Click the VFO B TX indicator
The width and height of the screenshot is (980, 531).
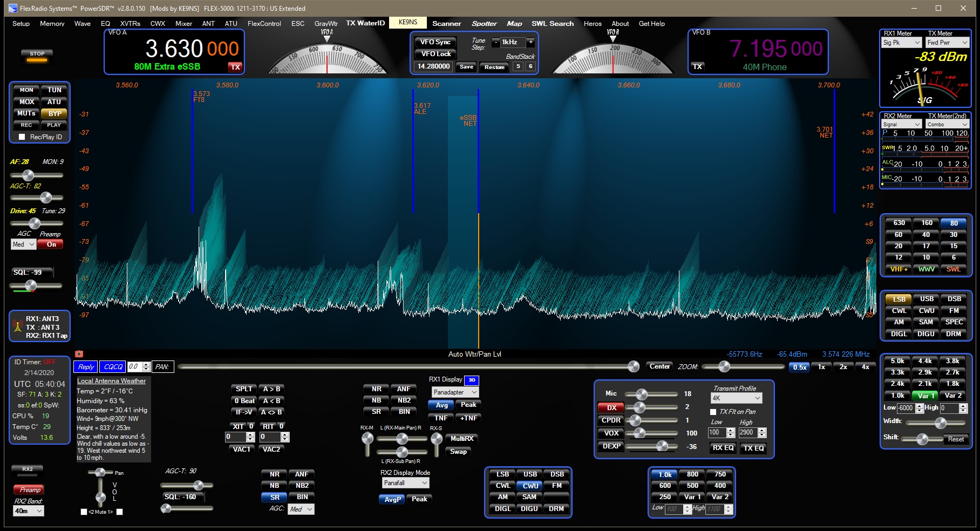[697, 67]
